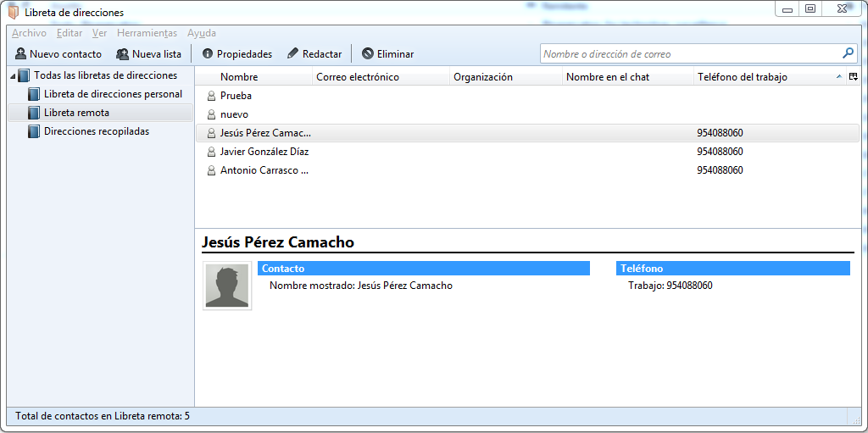This screenshot has width=868, height=433.
Task: Click the person icon beside Prueba
Action: click(x=211, y=96)
